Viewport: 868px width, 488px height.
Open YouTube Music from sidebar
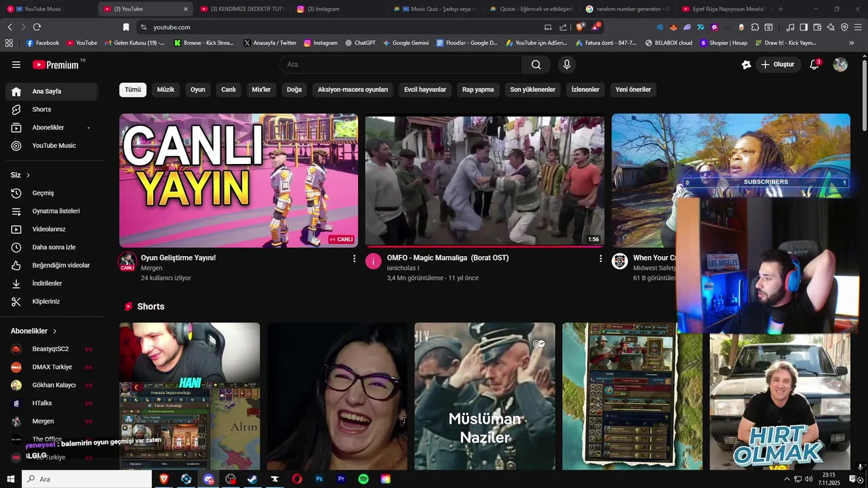click(52, 146)
